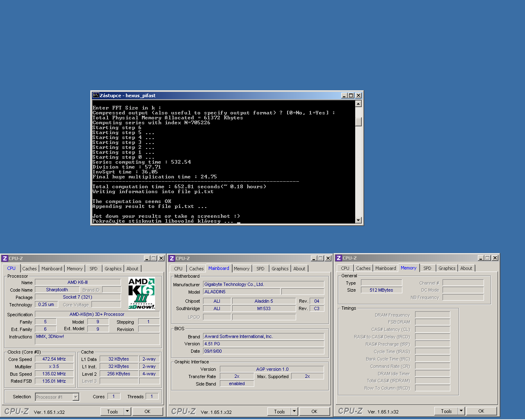
Task: Expand Tools dropdown arrow in right CPU-Z window
Action: tap(461, 411)
